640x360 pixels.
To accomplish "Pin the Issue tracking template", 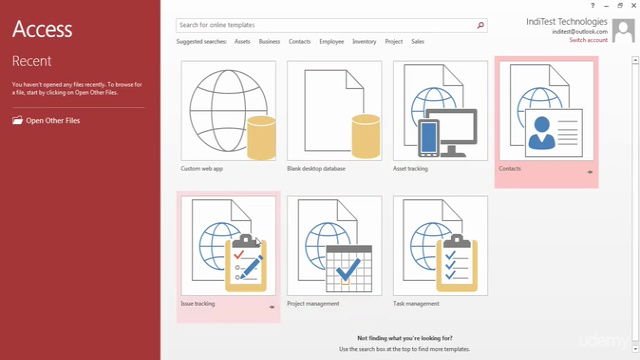I will [x=271, y=307].
